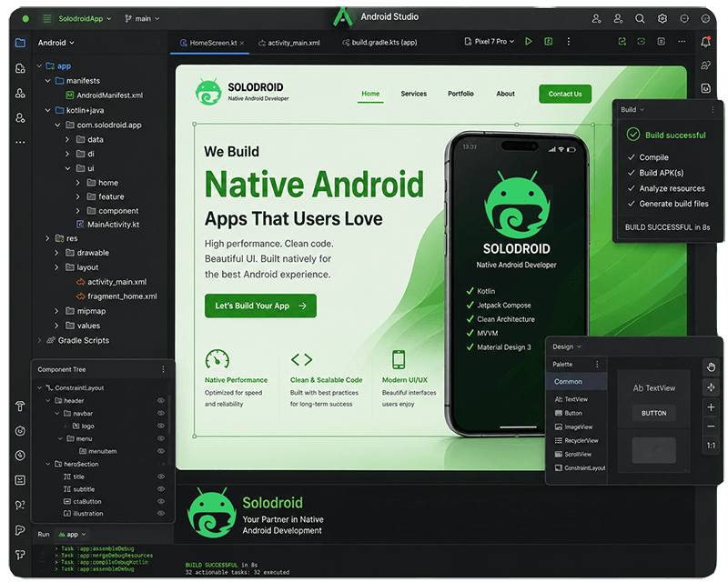Image resolution: width=728 pixels, height=582 pixels.
Task: Switch to the build.gradle.kts (app) tab
Action: coord(379,42)
